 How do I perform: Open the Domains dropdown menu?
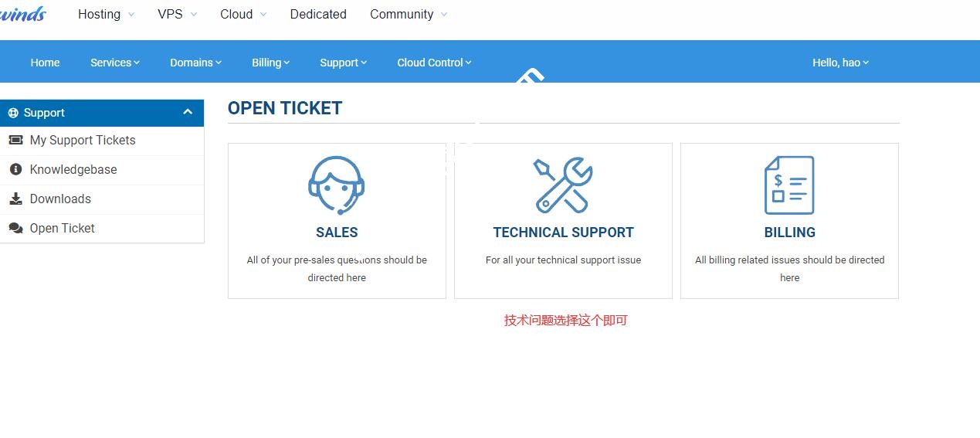pyautogui.click(x=195, y=63)
